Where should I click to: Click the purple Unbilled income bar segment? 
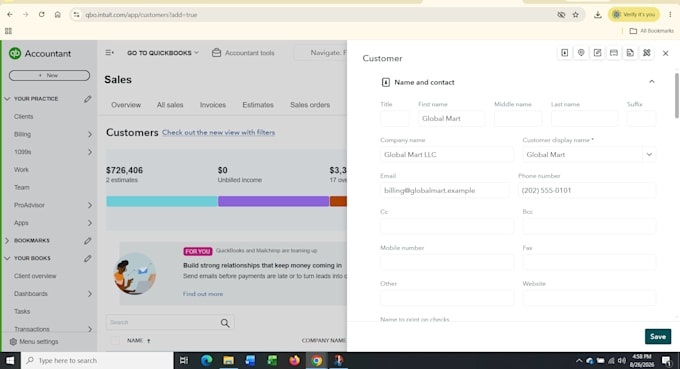[x=273, y=201]
